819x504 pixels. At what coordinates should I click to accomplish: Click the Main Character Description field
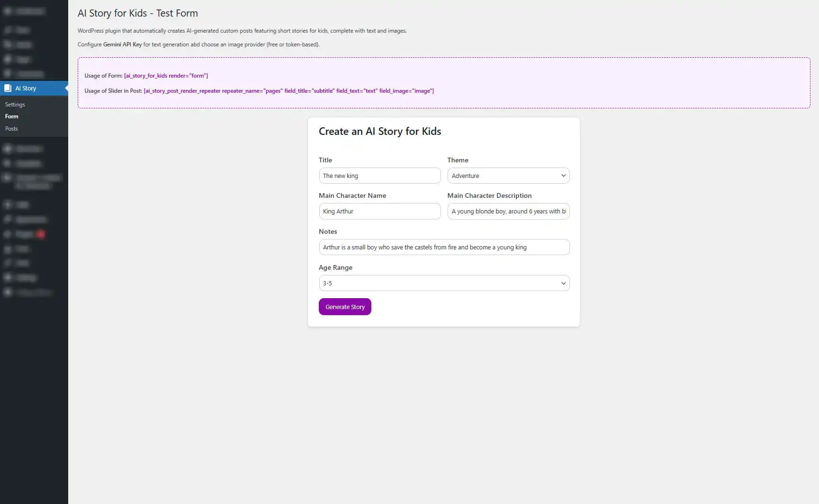pos(508,211)
